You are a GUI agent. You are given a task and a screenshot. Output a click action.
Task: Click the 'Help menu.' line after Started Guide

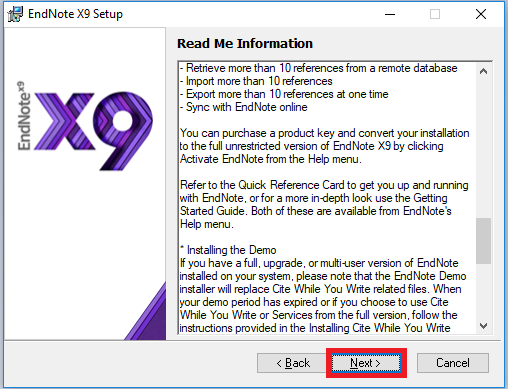207,224
